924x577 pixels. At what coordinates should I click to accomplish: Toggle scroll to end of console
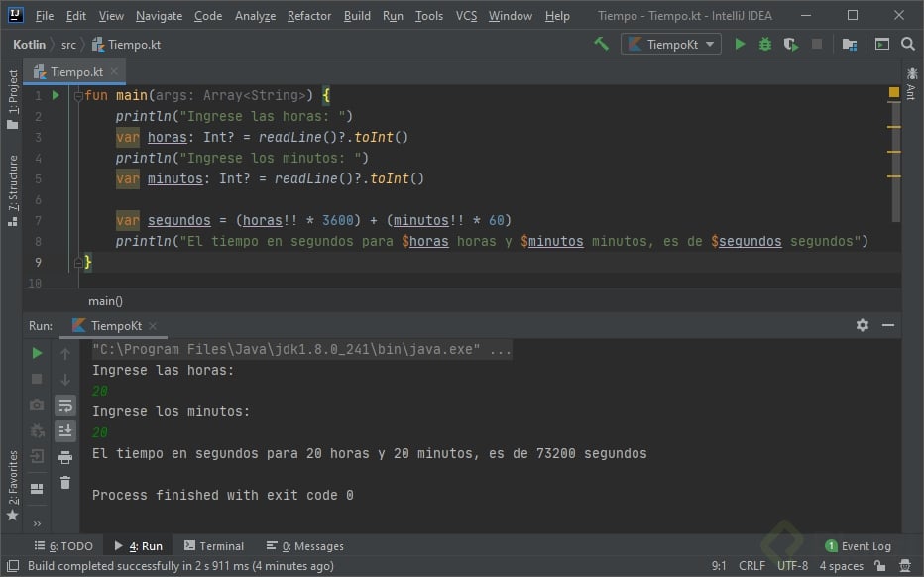(65, 431)
